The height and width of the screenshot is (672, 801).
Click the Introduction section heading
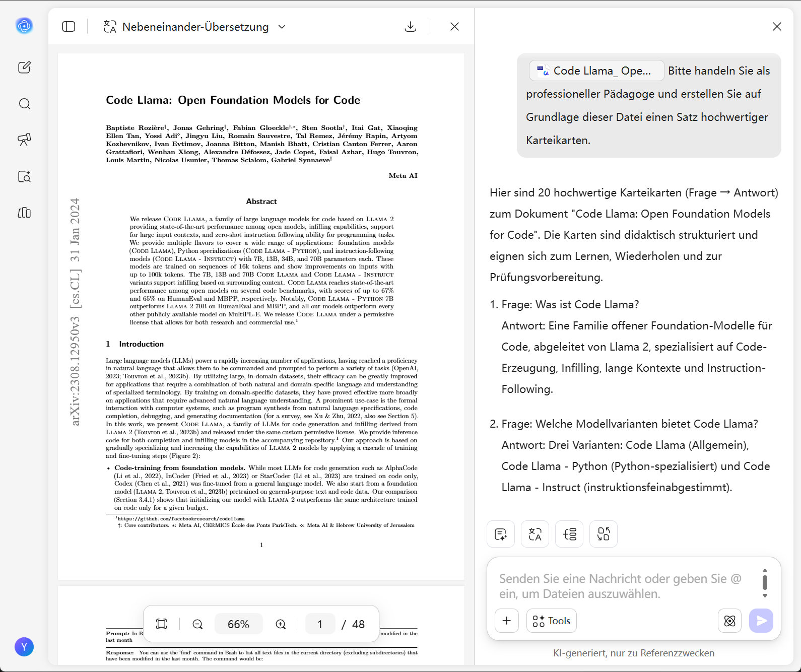coord(135,344)
